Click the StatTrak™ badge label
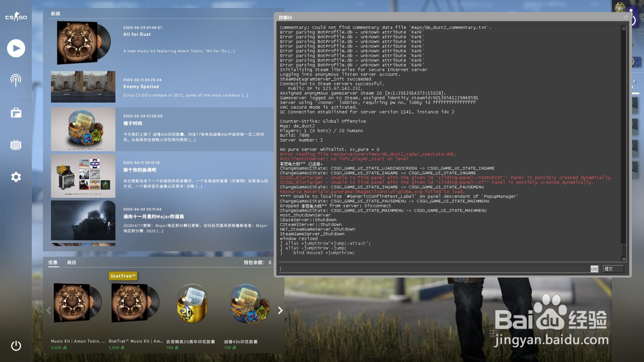The image size is (644, 362). [x=123, y=276]
